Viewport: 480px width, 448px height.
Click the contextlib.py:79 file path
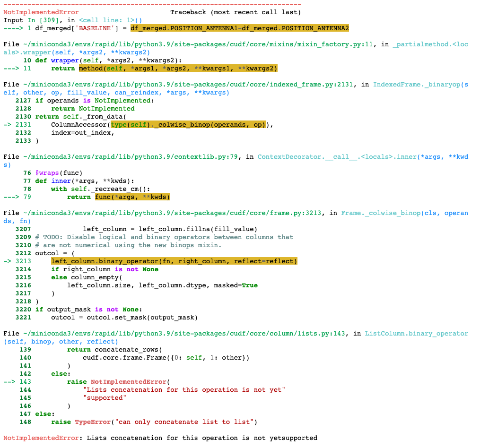point(131,157)
